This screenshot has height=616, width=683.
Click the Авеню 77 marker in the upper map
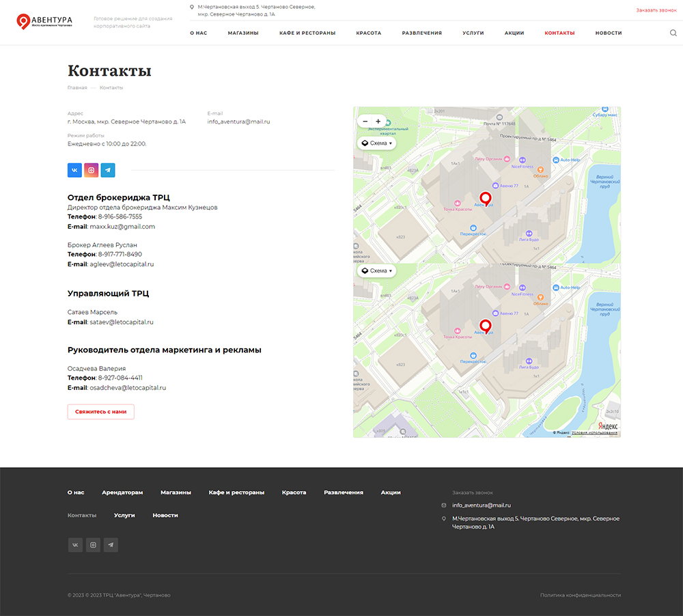(x=495, y=186)
